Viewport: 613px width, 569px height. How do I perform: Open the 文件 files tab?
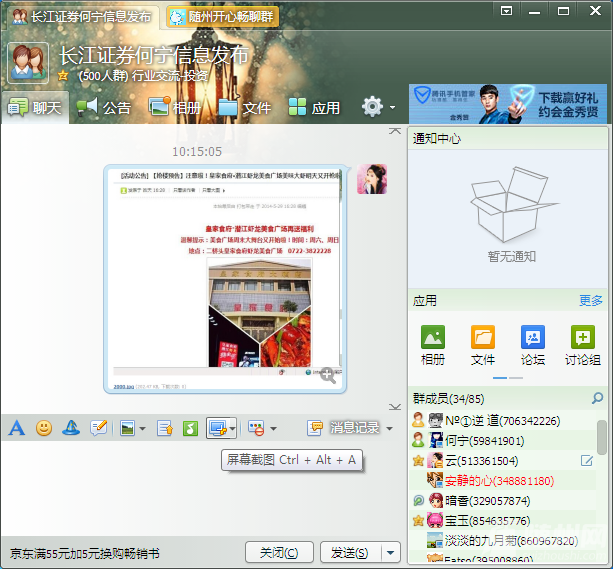tap(244, 108)
